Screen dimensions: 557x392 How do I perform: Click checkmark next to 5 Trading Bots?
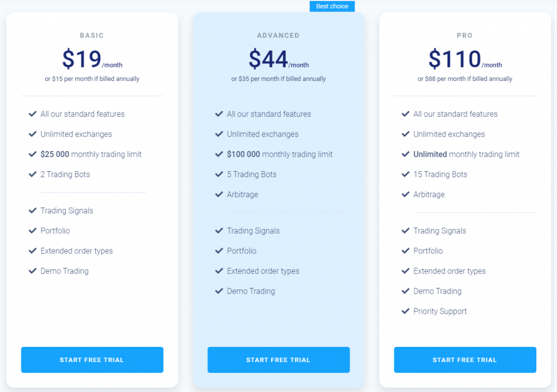pos(219,175)
